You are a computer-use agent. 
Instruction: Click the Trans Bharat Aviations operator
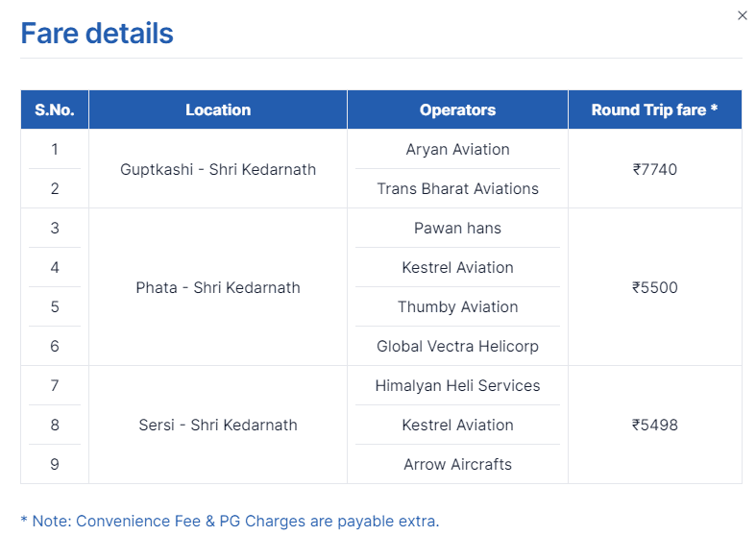click(x=457, y=189)
